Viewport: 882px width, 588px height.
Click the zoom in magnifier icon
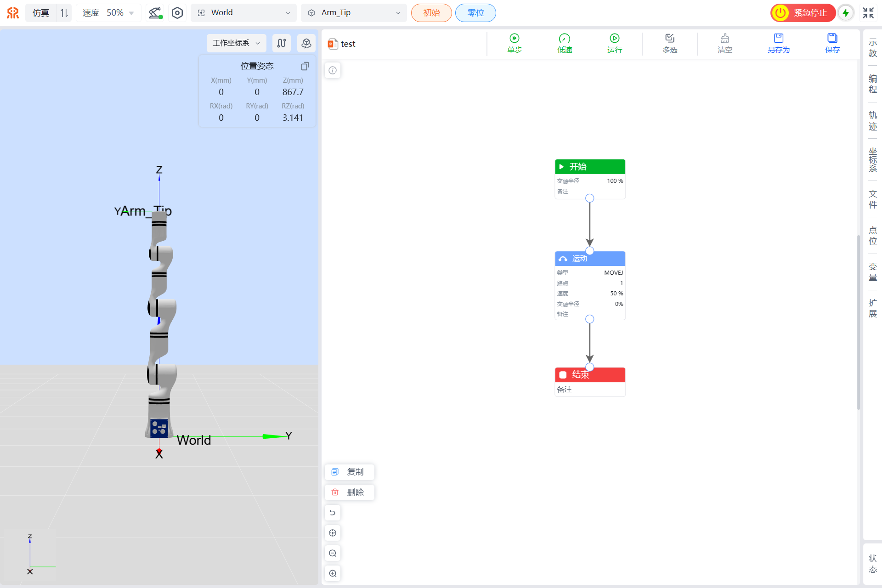click(x=333, y=573)
